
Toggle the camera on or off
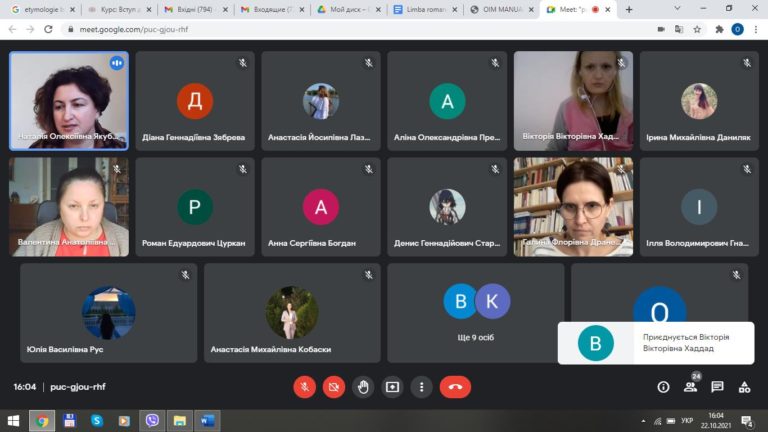pos(334,387)
